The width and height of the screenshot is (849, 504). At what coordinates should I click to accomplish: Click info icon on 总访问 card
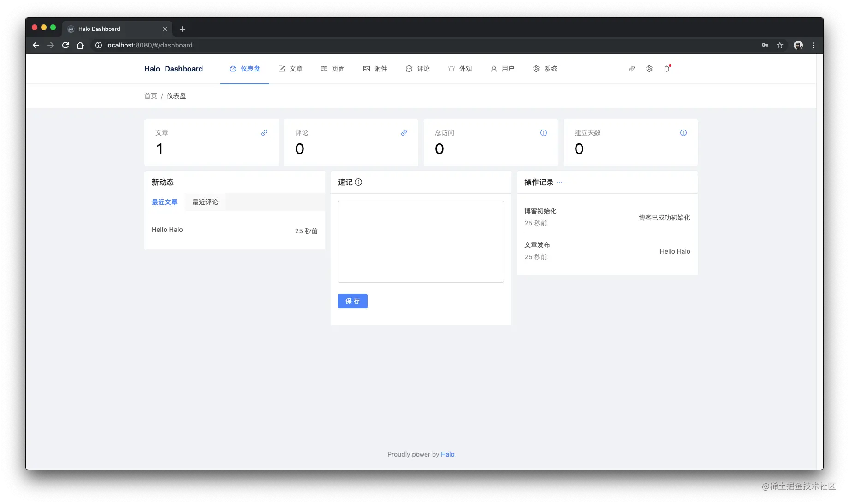pyautogui.click(x=544, y=133)
